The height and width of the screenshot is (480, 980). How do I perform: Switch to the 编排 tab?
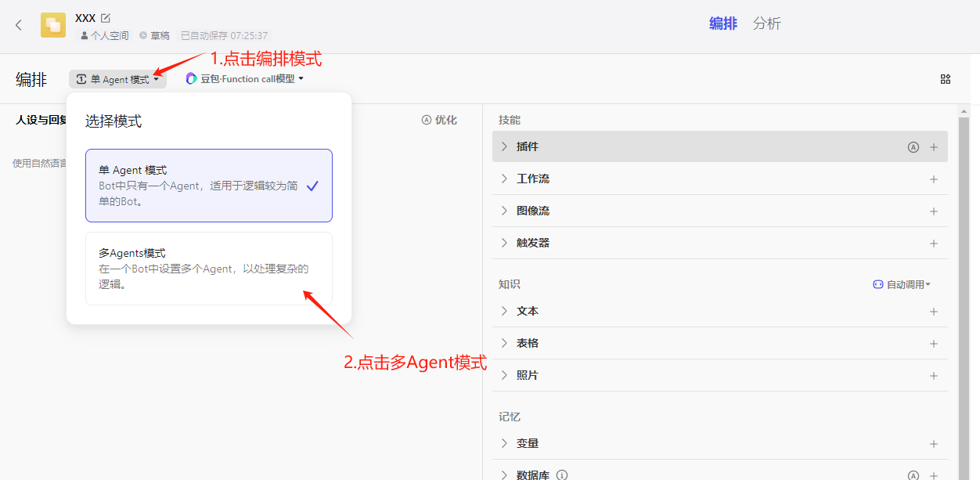(723, 23)
